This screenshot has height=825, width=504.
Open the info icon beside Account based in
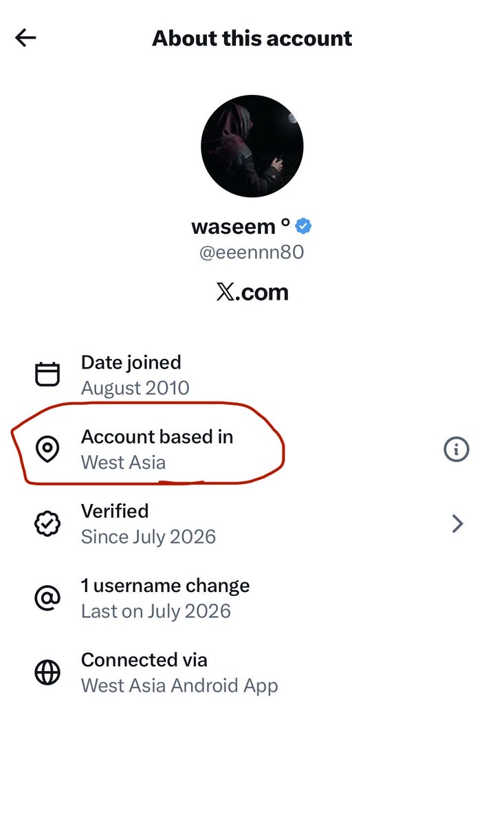tap(456, 450)
